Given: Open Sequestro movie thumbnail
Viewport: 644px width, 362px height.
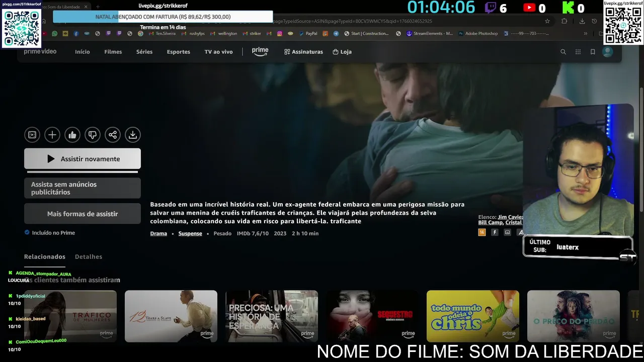Looking at the screenshot, I should click(372, 316).
